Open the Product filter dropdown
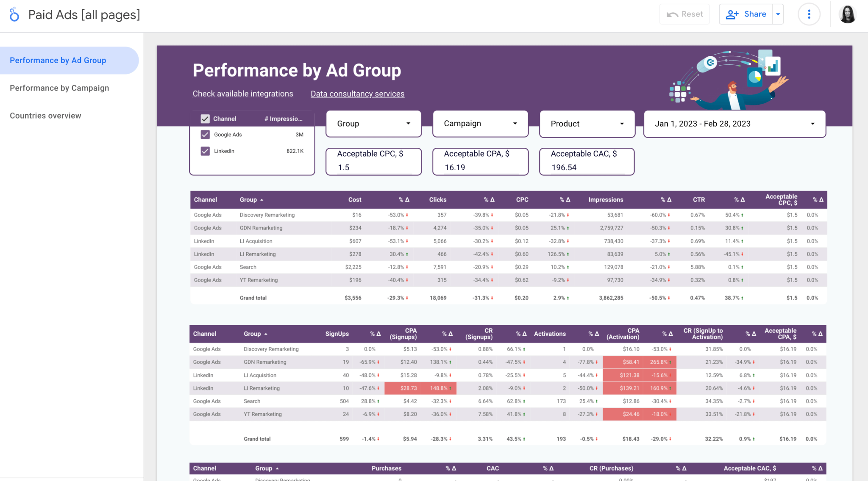Screen dimensions: 868x481 coord(587,124)
